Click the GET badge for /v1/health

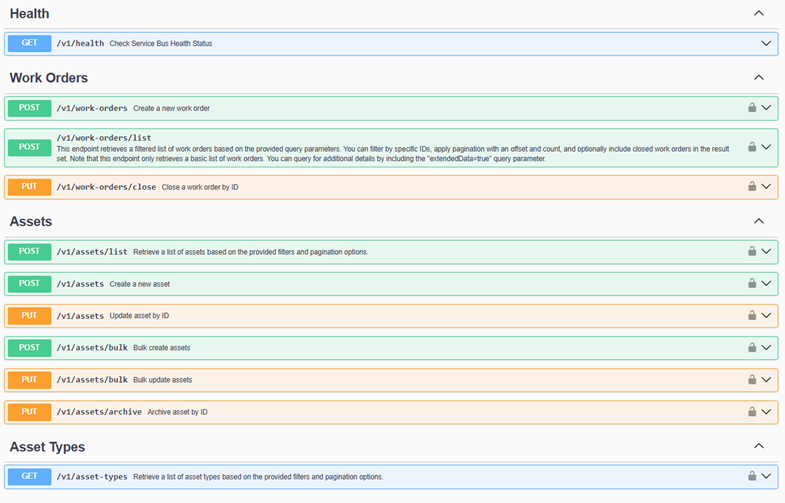click(x=29, y=43)
